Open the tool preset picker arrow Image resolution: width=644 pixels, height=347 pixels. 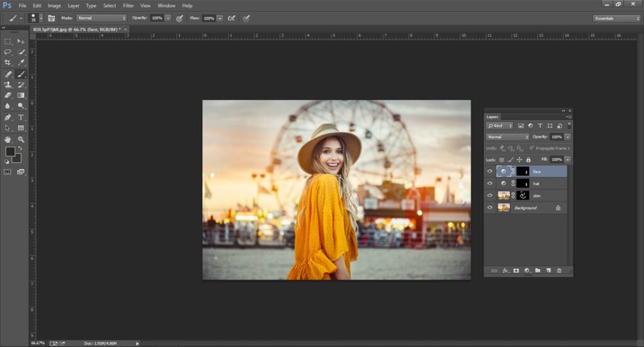21,18
